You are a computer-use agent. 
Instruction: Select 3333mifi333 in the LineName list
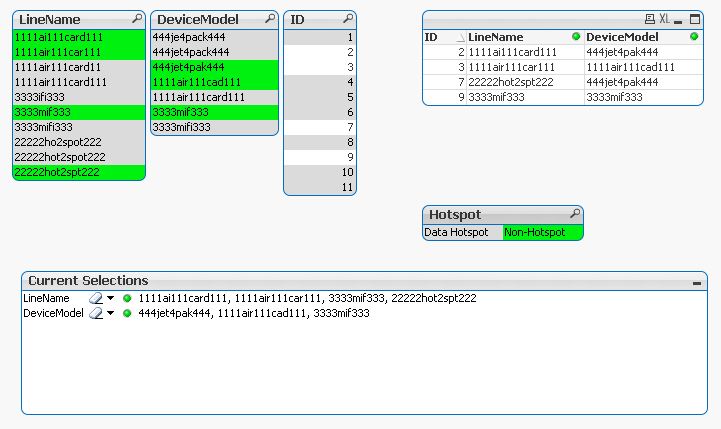coord(79,127)
